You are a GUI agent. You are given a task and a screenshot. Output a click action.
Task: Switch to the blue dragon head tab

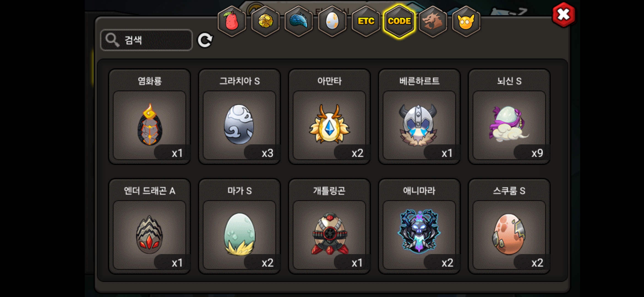[299, 21]
